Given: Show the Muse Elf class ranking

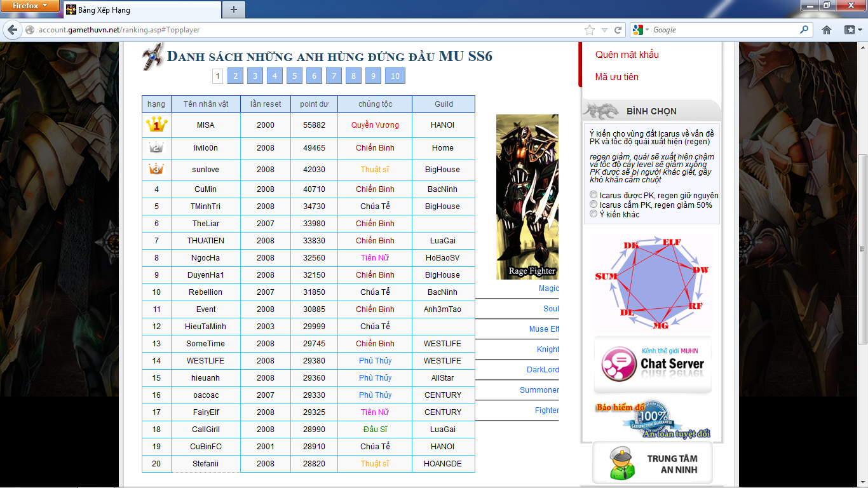Looking at the screenshot, I should click(545, 329).
